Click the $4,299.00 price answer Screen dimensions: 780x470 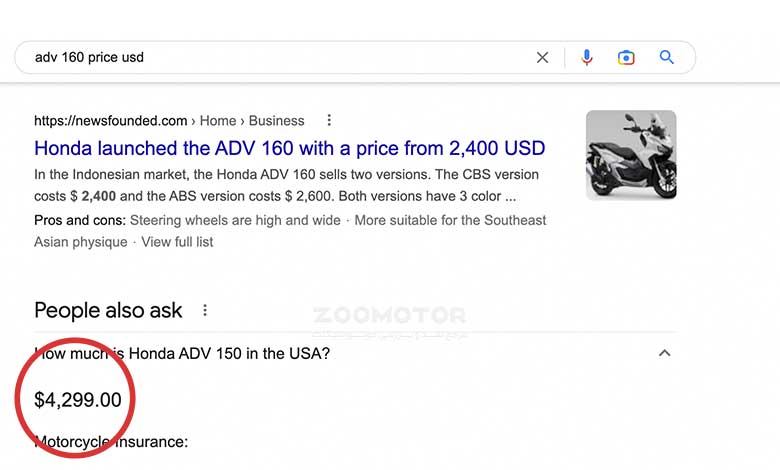click(78, 400)
